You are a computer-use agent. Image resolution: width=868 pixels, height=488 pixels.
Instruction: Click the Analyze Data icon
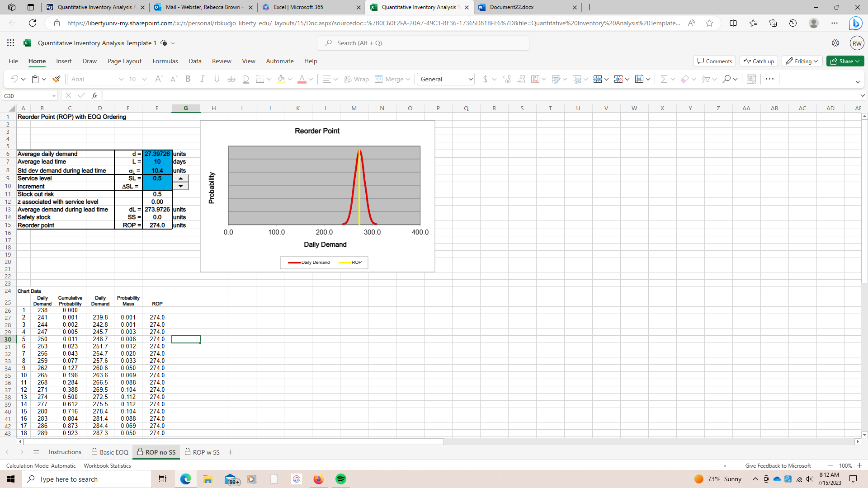click(x=751, y=79)
